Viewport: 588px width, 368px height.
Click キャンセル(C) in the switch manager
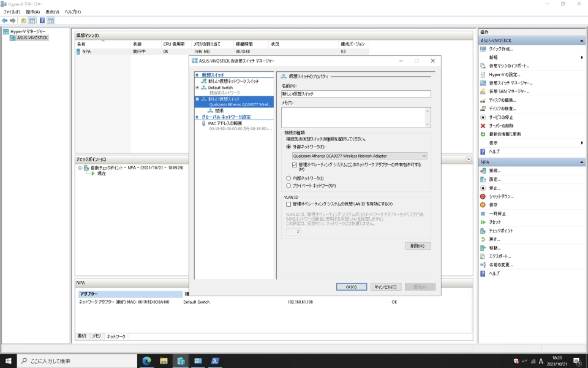385,287
